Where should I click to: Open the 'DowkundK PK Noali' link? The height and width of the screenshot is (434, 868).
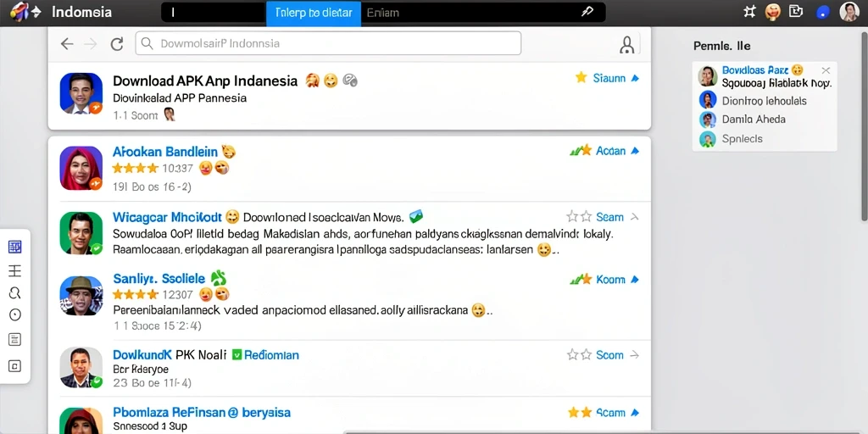170,355
